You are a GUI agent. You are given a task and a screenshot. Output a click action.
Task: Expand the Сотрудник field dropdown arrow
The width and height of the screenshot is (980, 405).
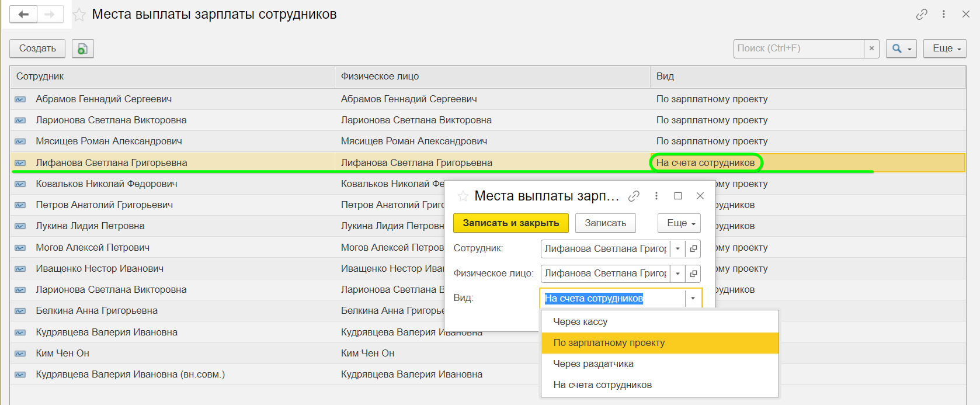tap(677, 249)
